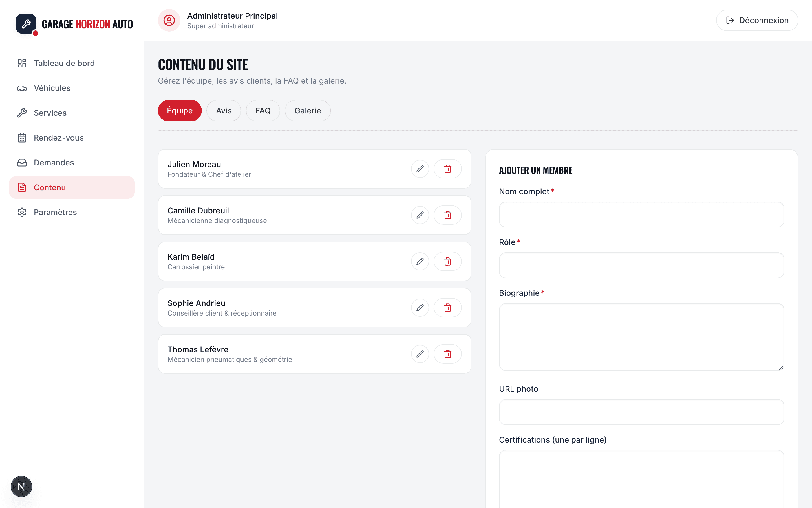Click 'Mécanicienne diagnostiqueuse' role text

click(217, 221)
